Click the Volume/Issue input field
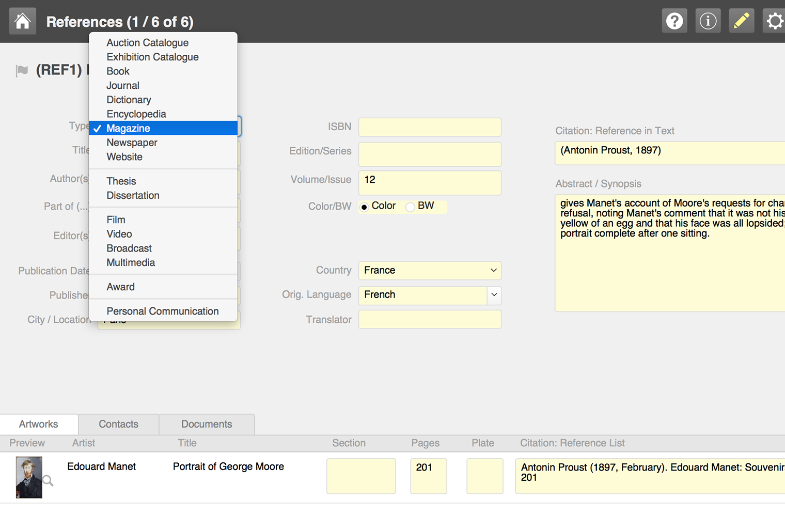 [430, 182]
